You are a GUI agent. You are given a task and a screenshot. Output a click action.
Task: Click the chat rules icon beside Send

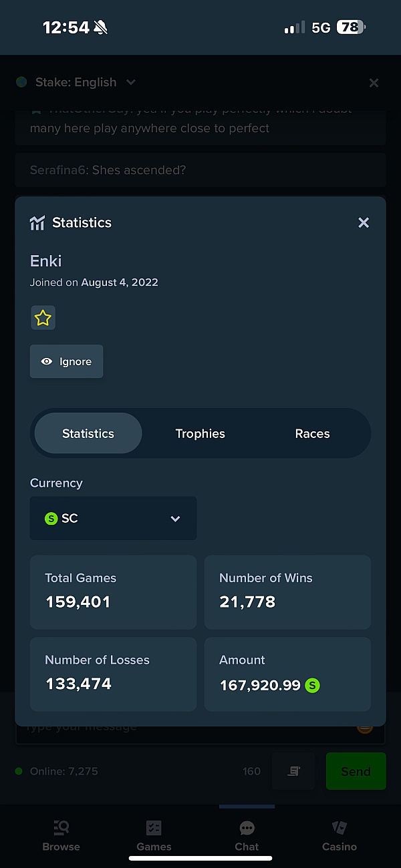(x=293, y=771)
